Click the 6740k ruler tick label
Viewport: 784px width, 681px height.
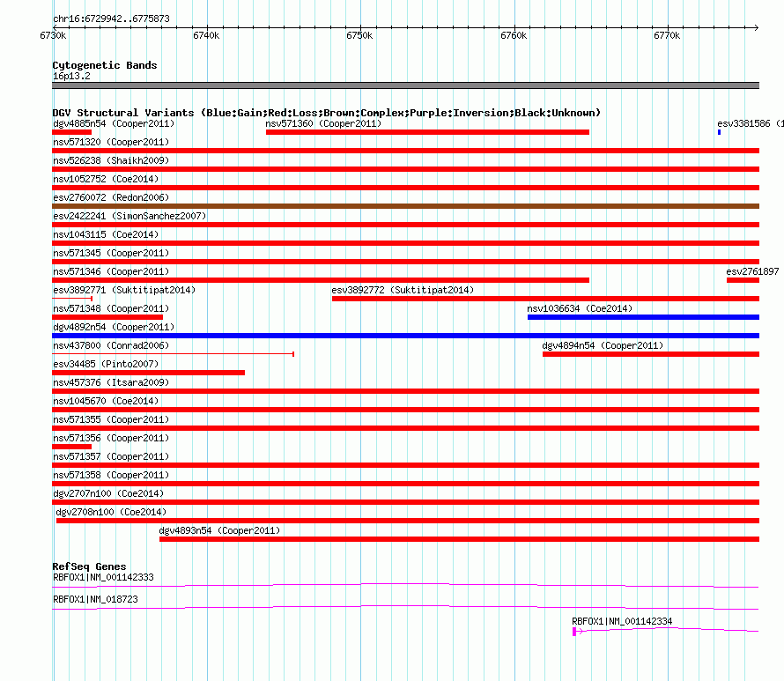click(206, 35)
